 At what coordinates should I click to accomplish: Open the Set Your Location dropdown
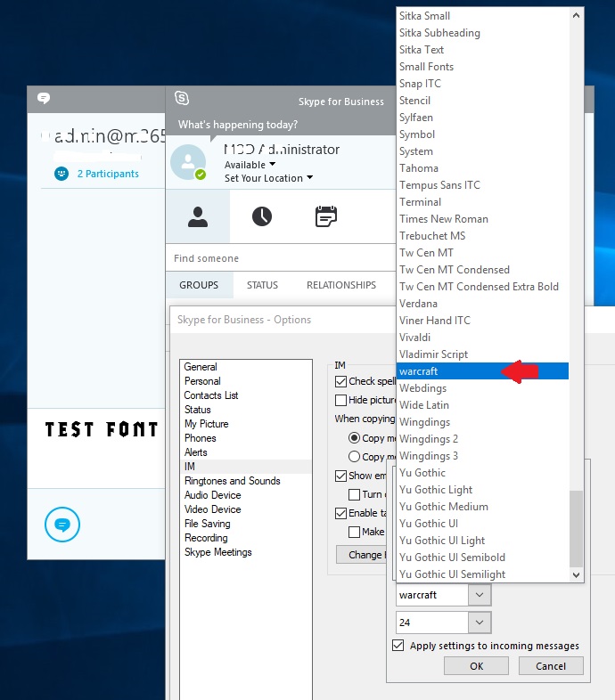(268, 178)
